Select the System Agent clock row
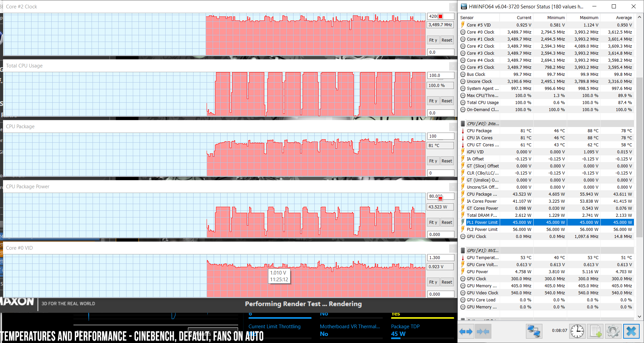 click(x=546, y=88)
